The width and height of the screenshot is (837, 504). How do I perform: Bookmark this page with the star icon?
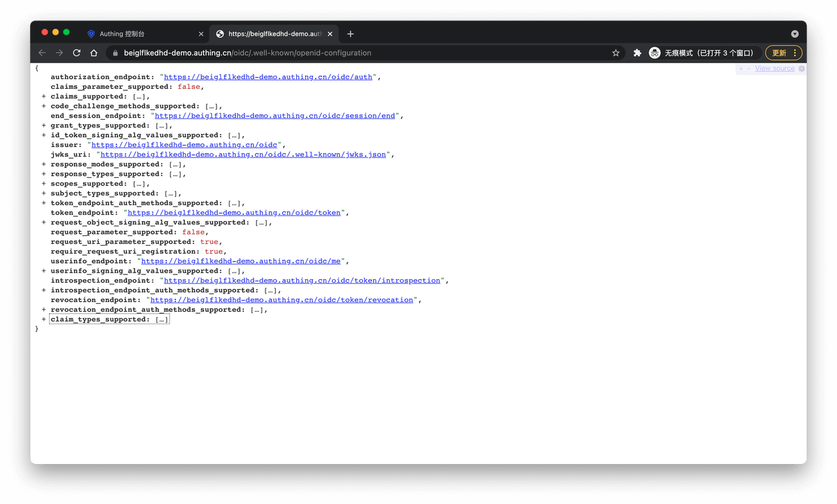coord(615,53)
